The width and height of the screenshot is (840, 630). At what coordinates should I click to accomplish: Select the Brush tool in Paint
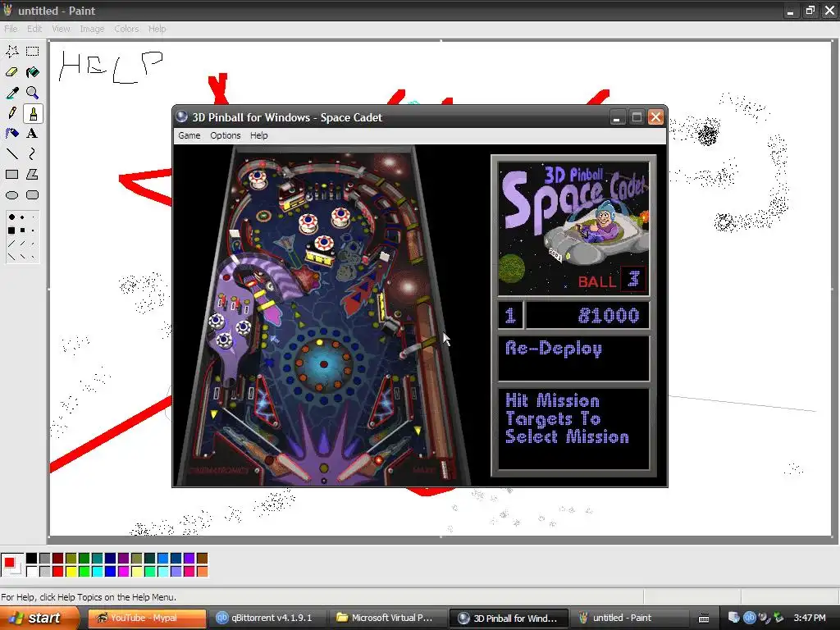click(x=33, y=113)
